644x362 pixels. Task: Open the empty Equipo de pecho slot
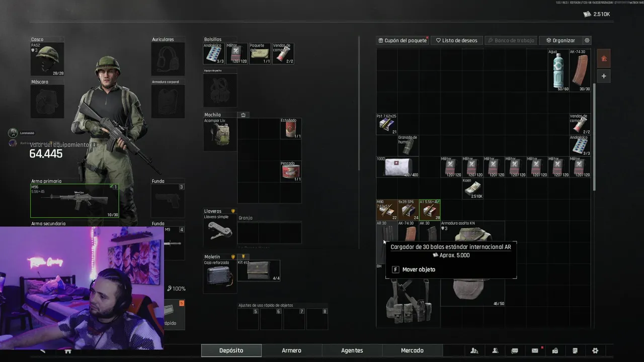[220, 90]
